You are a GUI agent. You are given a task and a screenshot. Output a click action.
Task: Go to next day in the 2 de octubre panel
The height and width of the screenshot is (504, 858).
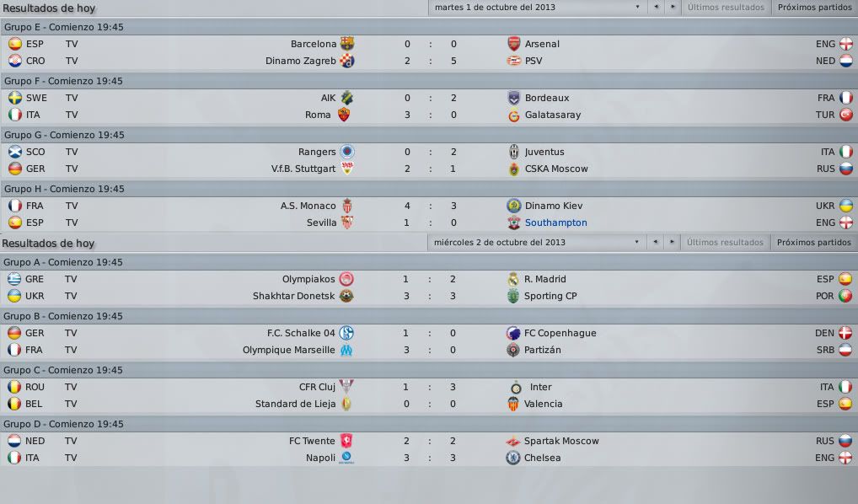(672, 242)
